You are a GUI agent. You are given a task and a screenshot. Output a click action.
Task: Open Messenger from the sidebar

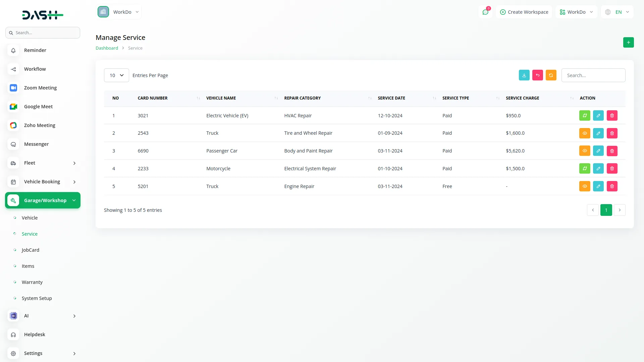(x=36, y=144)
